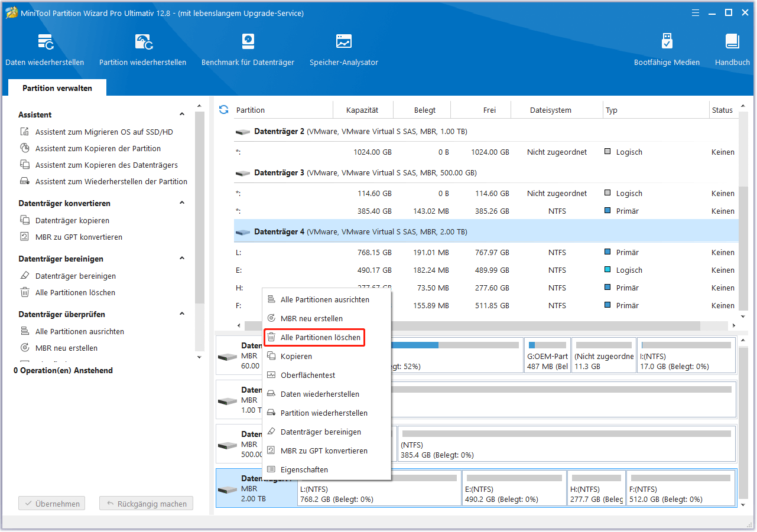The height and width of the screenshot is (532, 757).
Task: Select partition E: row in list
Action: click(486, 270)
